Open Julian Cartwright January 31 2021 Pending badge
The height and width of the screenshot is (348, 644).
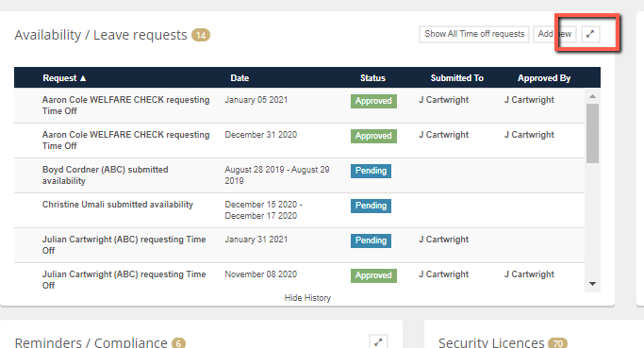click(371, 240)
